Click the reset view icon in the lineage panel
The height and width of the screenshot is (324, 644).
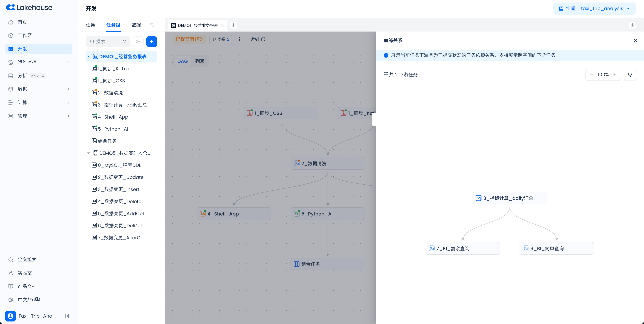tap(630, 75)
